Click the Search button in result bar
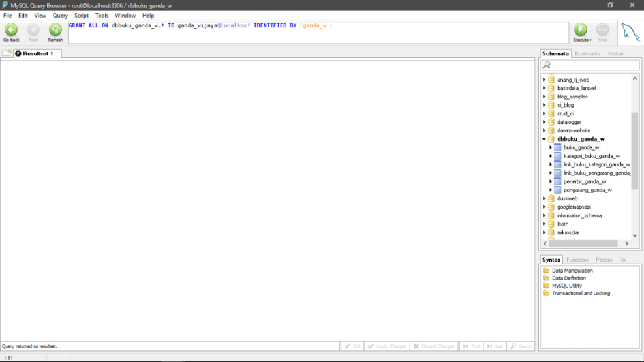The height and width of the screenshot is (362, 644). pyautogui.click(x=521, y=346)
